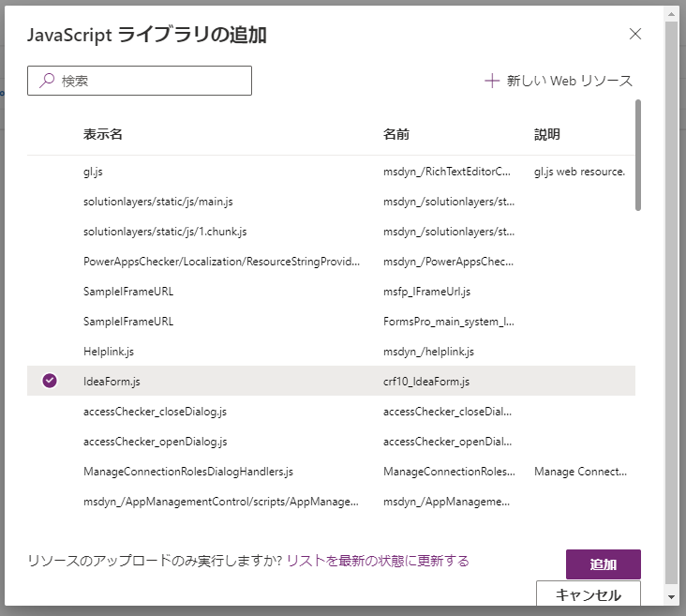Select accessChecker_openDialog.js row

click(x=331, y=442)
